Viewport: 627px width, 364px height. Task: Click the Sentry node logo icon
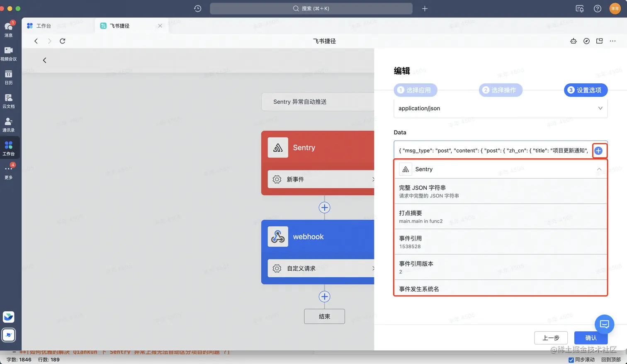(278, 148)
